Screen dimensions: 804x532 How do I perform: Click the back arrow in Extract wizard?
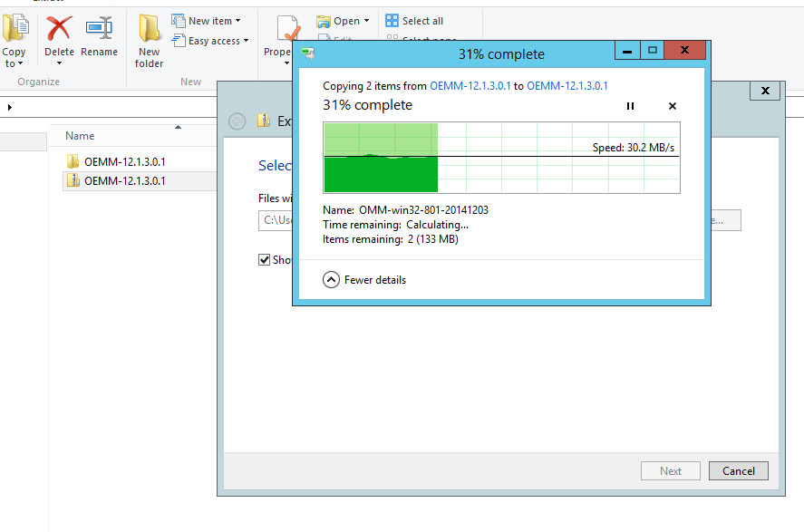237,121
